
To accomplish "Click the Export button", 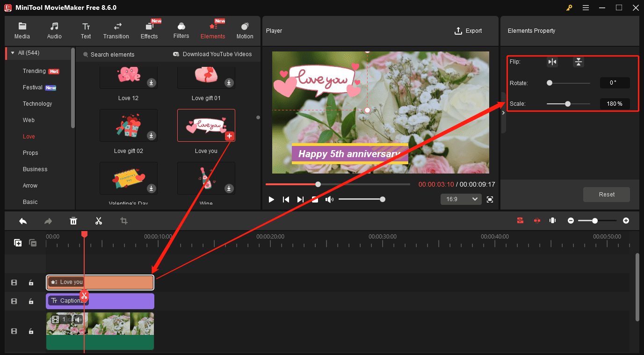I will [468, 31].
